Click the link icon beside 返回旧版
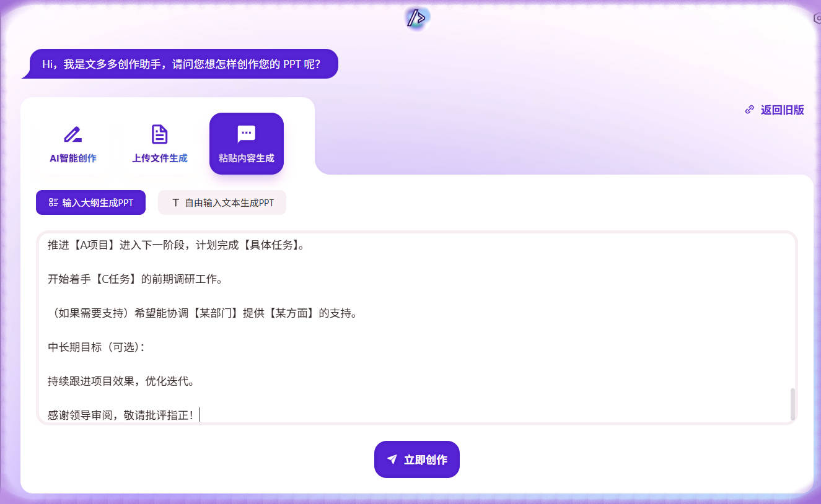The width and height of the screenshot is (821, 504). 750,110
